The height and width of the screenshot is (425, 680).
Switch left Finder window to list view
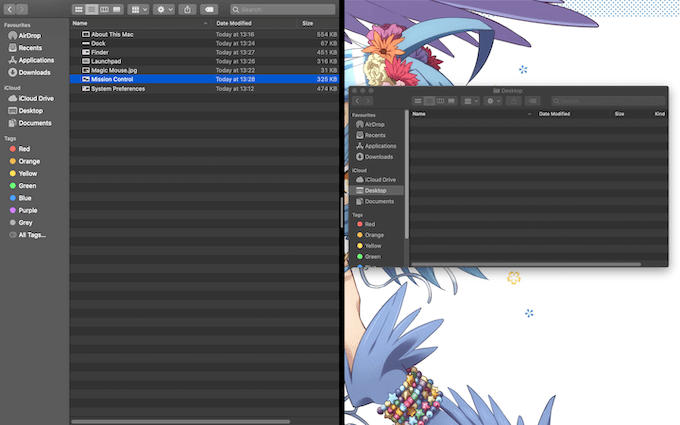coord(92,9)
